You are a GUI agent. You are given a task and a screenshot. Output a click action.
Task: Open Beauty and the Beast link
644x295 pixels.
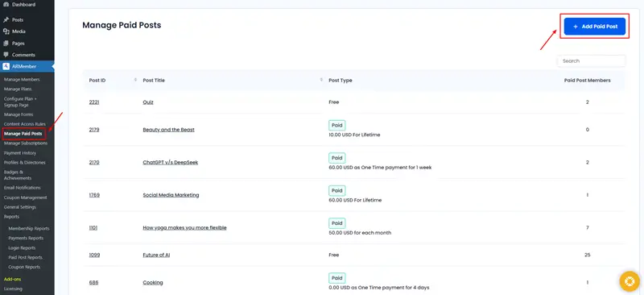[168, 130]
